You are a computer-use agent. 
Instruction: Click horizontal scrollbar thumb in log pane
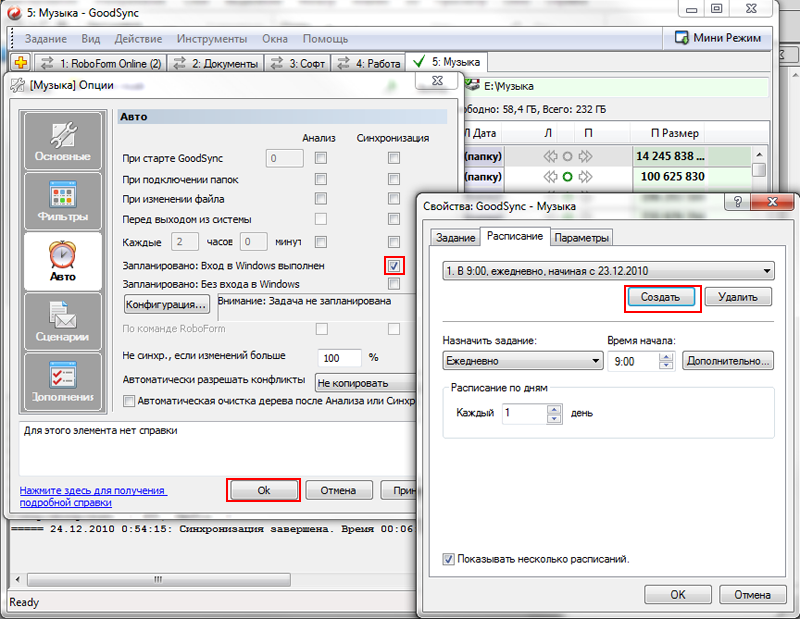159,579
